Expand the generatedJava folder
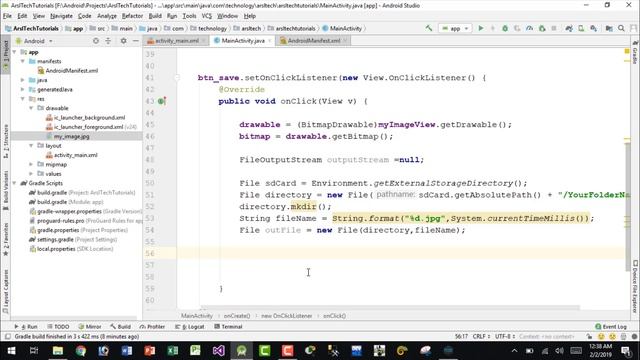The image size is (640, 360). pos(23,89)
